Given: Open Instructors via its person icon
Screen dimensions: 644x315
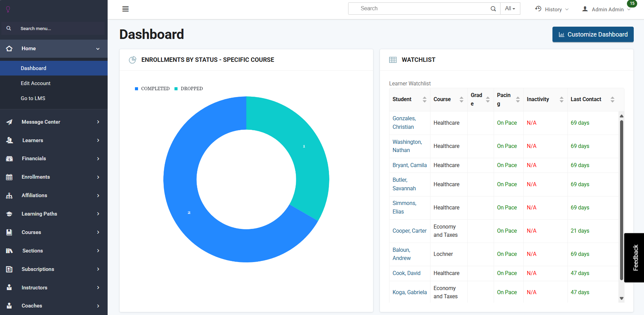Looking at the screenshot, I should 10,287.
